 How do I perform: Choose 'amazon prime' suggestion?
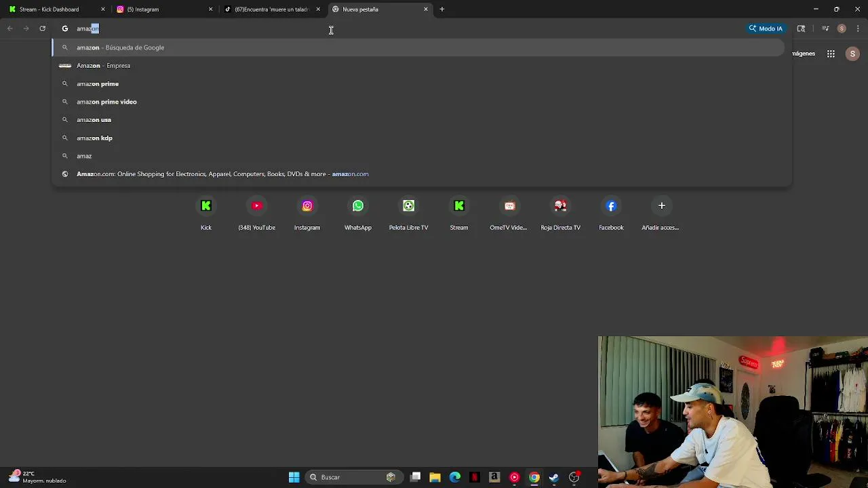click(x=418, y=83)
